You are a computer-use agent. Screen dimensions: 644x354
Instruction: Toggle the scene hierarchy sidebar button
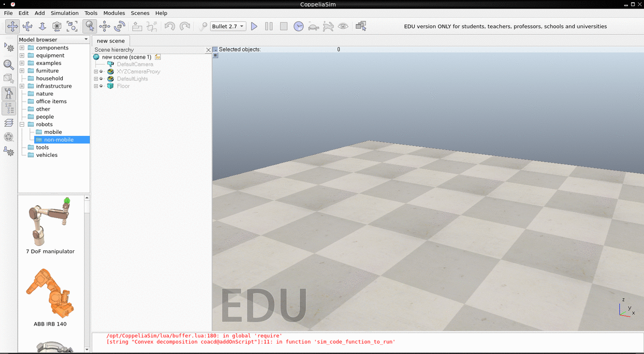pos(9,108)
